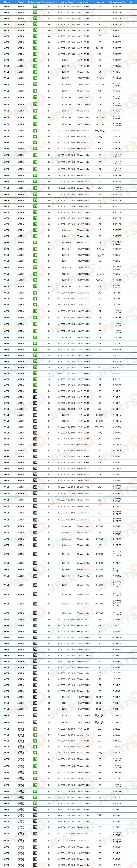Select petrol icon in Astra Kombi A04 Z 18 XER row

[35, 792]
